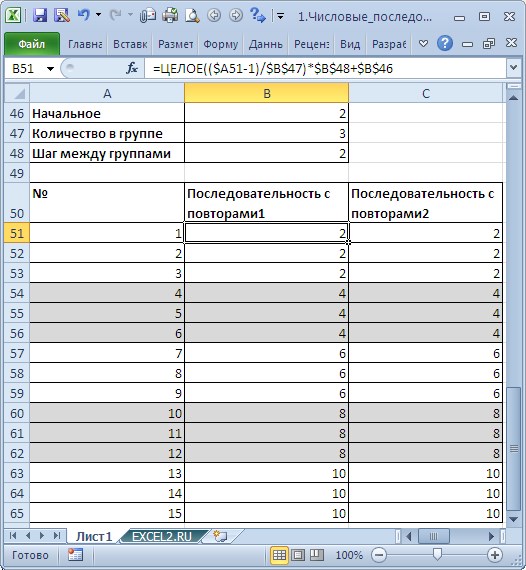526x570 pixels.
Task: Click the vertical scrollbar up arrow
Action: 513,98
